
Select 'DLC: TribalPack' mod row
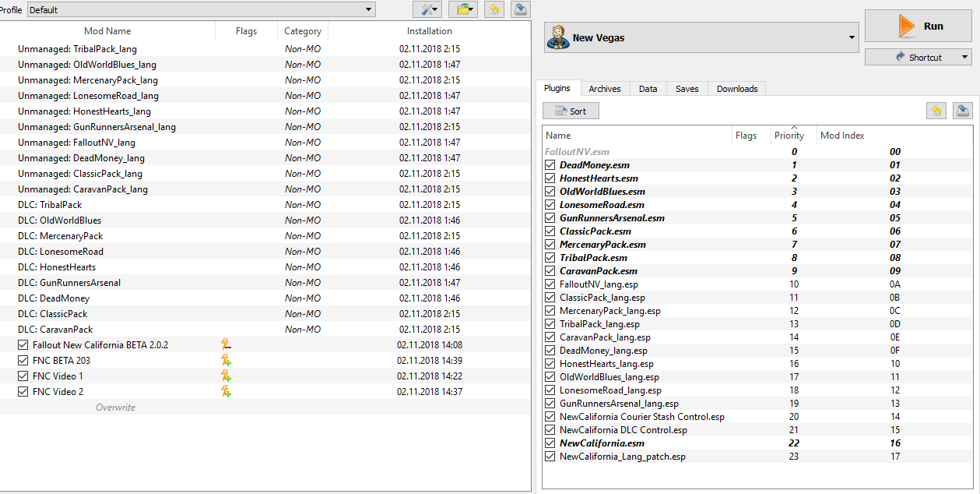click(265, 204)
